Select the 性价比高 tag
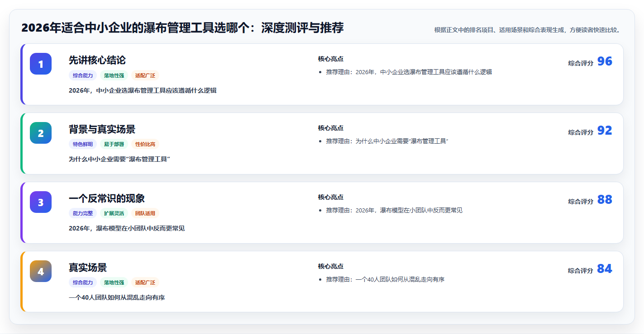Screen dimensions: 644x334 [145, 144]
